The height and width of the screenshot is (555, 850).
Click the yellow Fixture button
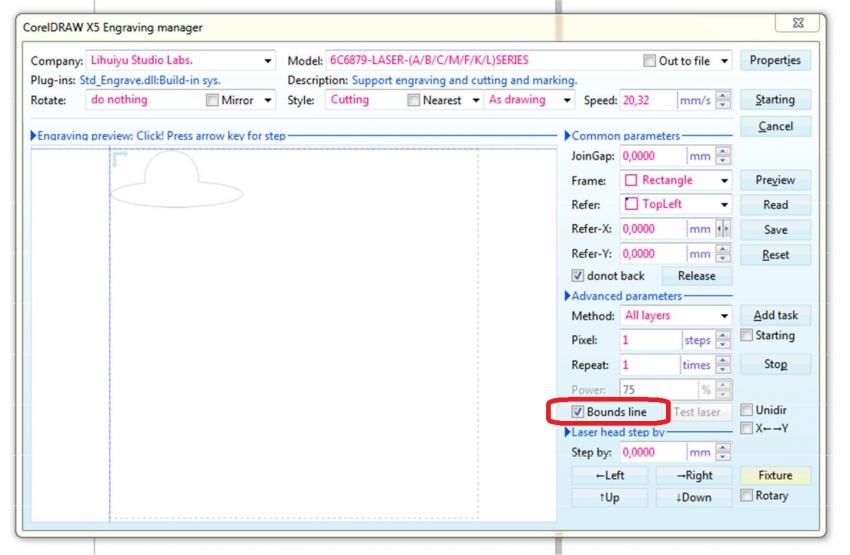[x=775, y=476]
